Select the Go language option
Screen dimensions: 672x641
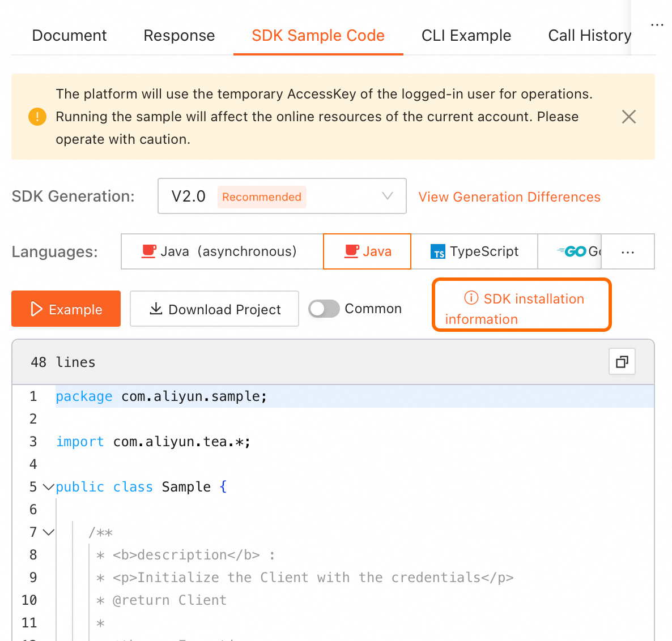569,252
